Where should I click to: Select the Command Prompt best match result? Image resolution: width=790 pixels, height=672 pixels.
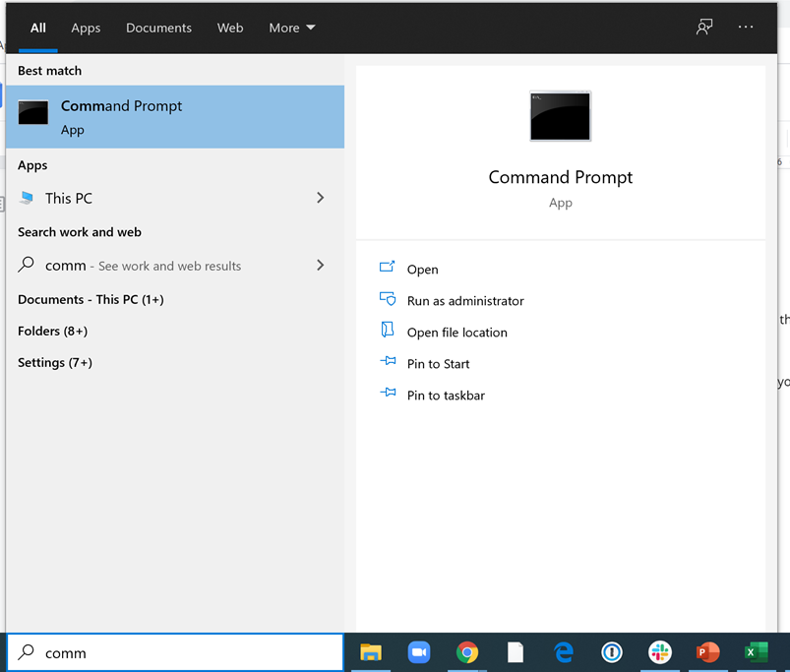click(175, 117)
